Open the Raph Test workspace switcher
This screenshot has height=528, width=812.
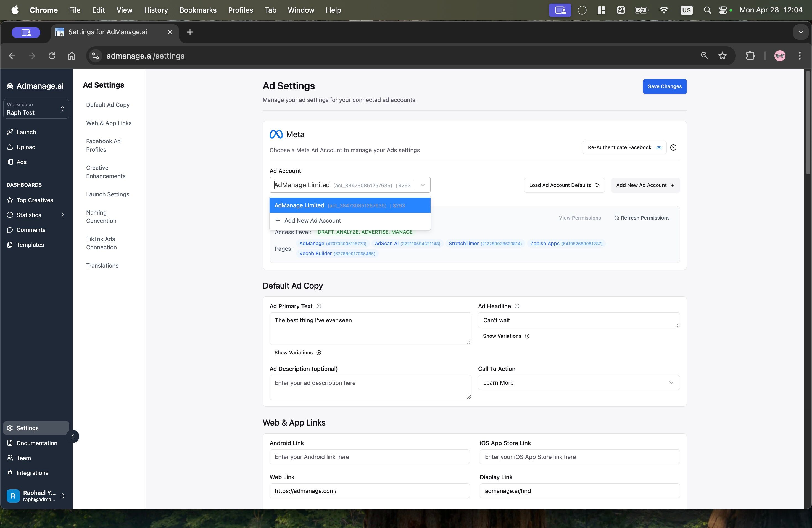point(36,109)
